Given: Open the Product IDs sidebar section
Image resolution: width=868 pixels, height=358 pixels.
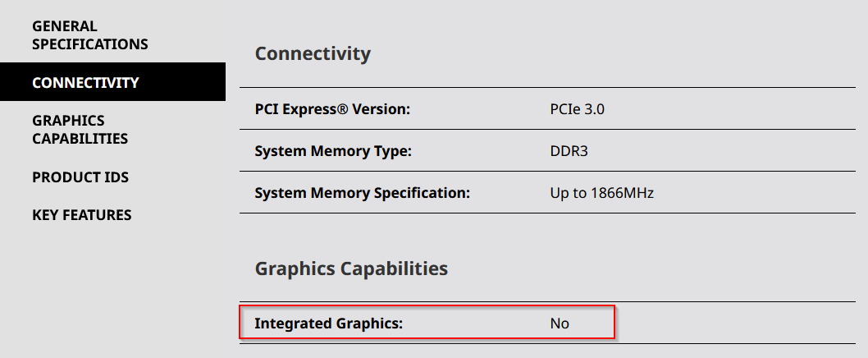Looking at the screenshot, I should [x=80, y=177].
